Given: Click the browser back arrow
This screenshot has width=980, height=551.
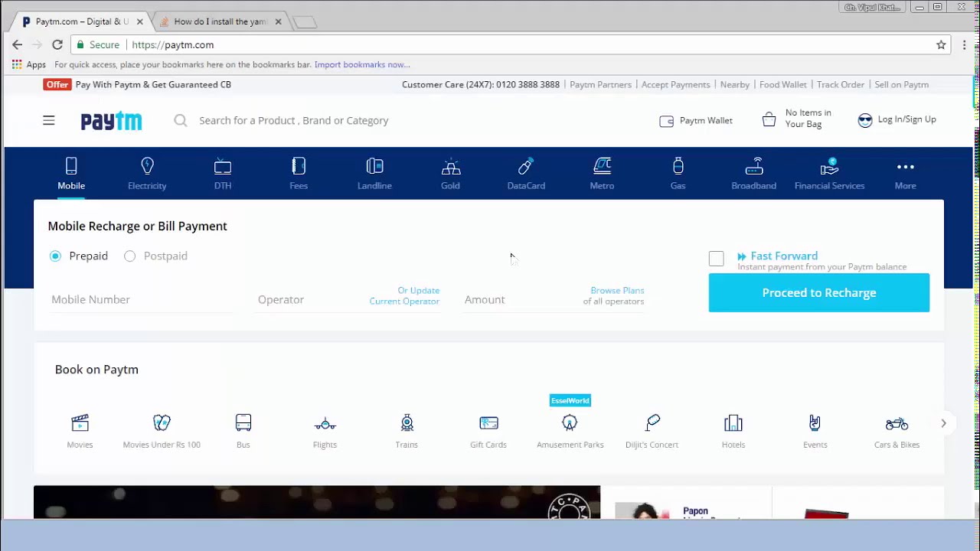Looking at the screenshot, I should point(18,44).
